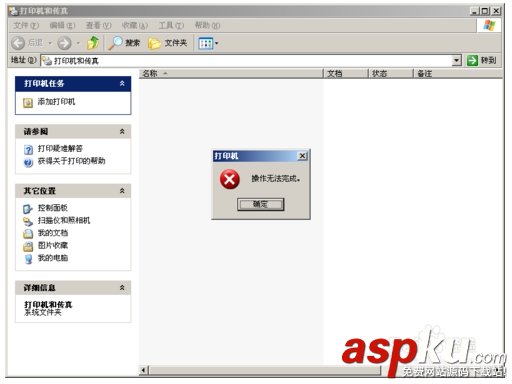Click the horizontal scrollbar thumb
This screenshot has width=512, height=384.
pyautogui.click(x=265, y=370)
